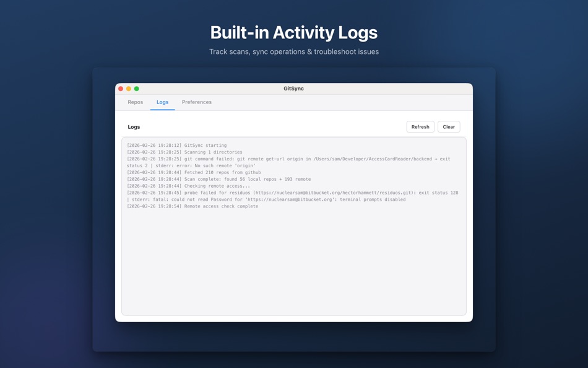Image resolution: width=588 pixels, height=368 pixels.
Task: Clear all log entries
Action: (x=448, y=126)
